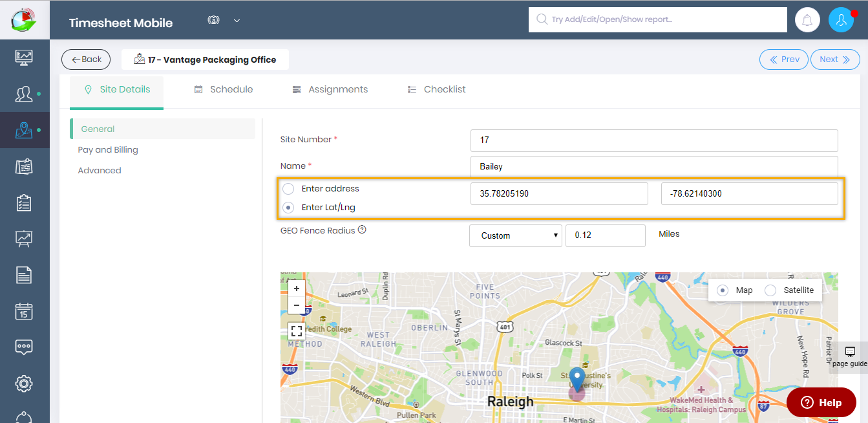Switch map view to Map radio option
868x423 pixels.
[x=723, y=290]
